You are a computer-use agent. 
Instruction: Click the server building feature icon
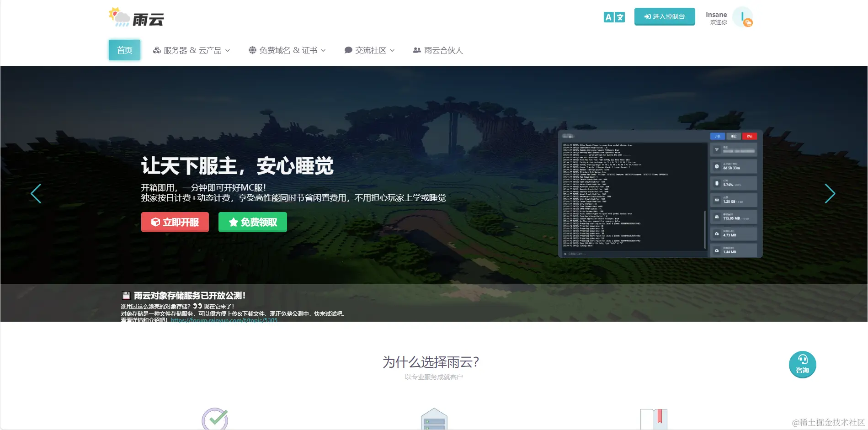point(434,419)
